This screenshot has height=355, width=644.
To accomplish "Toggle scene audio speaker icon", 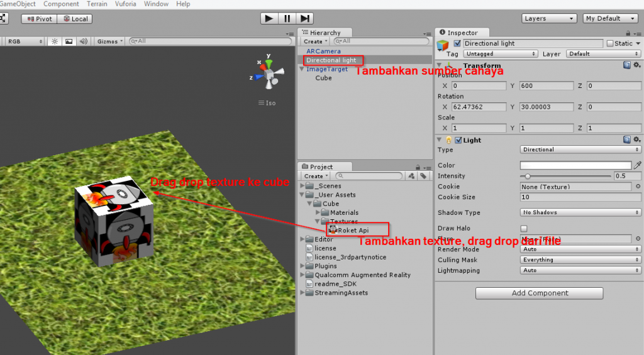I will [83, 41].
